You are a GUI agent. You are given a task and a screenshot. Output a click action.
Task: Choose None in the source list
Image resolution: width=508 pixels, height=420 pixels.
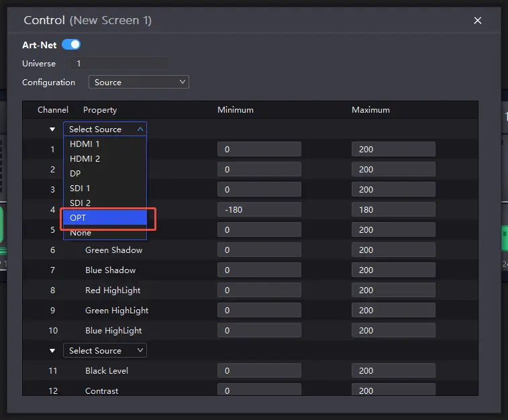81,233
